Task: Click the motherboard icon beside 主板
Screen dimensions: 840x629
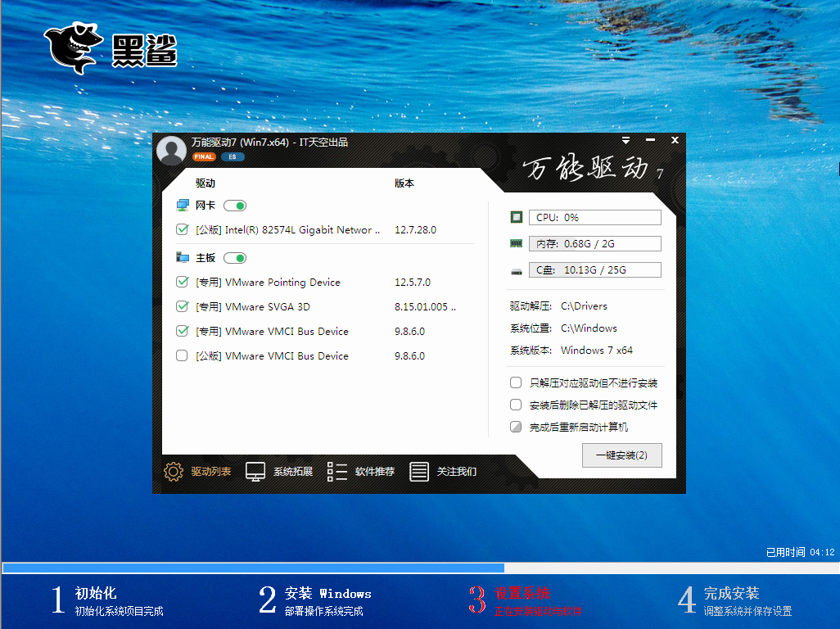Action: 182,257
